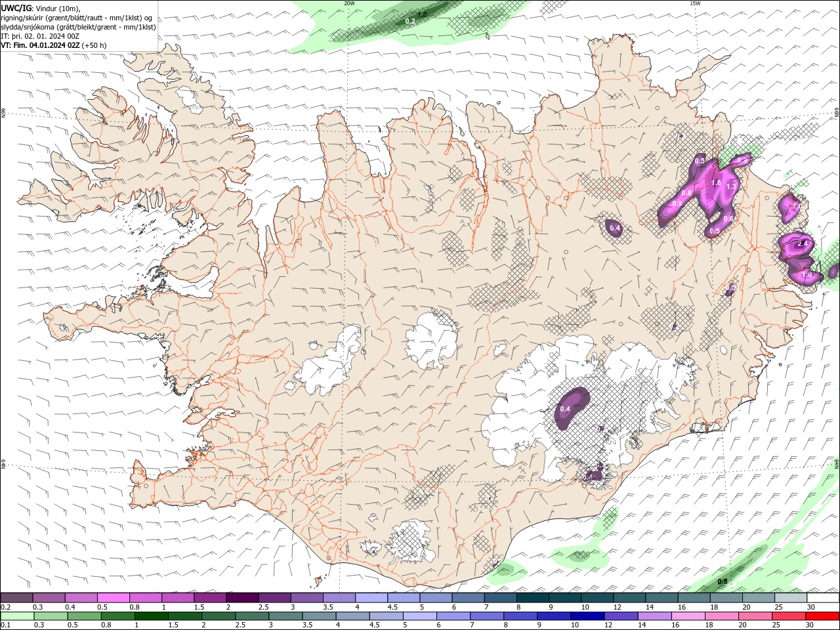Click the '4.5' label in the top legend row
The height and width of the screenshot is (630, 840).
pyautogui.click(x=392, y=607)
